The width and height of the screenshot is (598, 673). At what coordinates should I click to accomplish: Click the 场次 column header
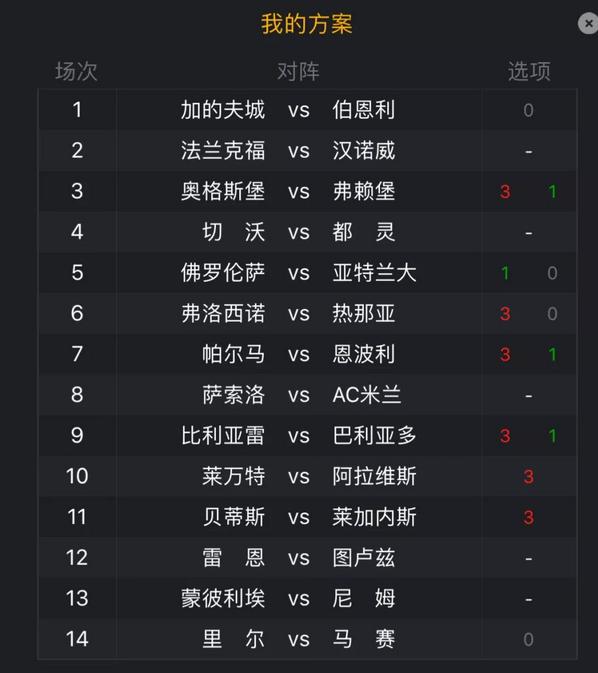pos(76,71)
